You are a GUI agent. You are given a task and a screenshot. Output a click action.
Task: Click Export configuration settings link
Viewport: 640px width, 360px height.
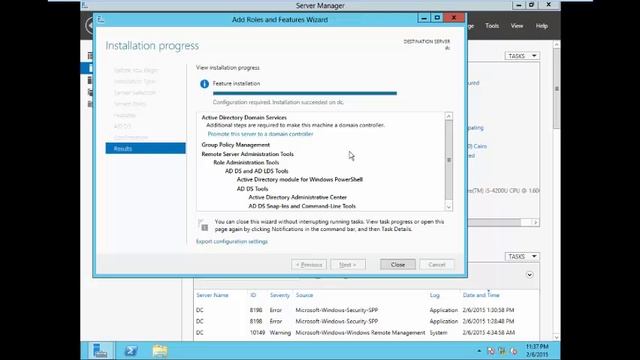coord(232,242)
